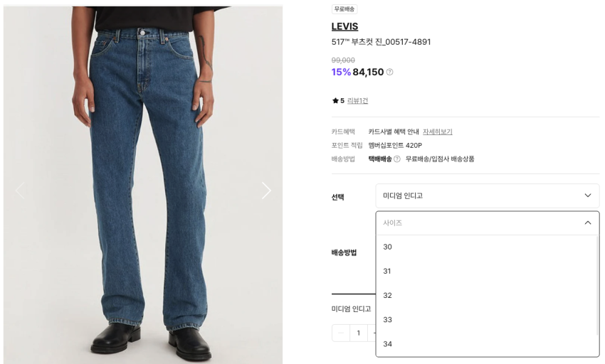Screen dimensions: 605x364
Task: Expand the 미디엄 인디고 color dropdown
Action: [488, 196]
